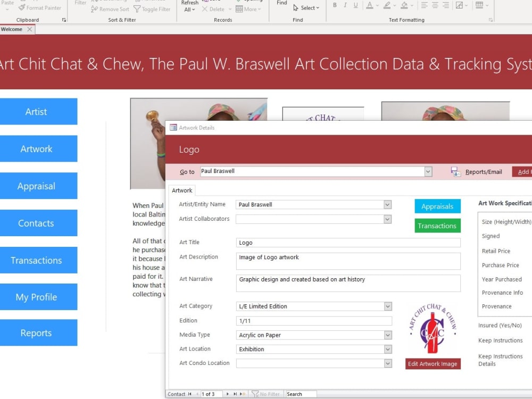Apply text highlight color
532x399 pixels.
[387, 5]
